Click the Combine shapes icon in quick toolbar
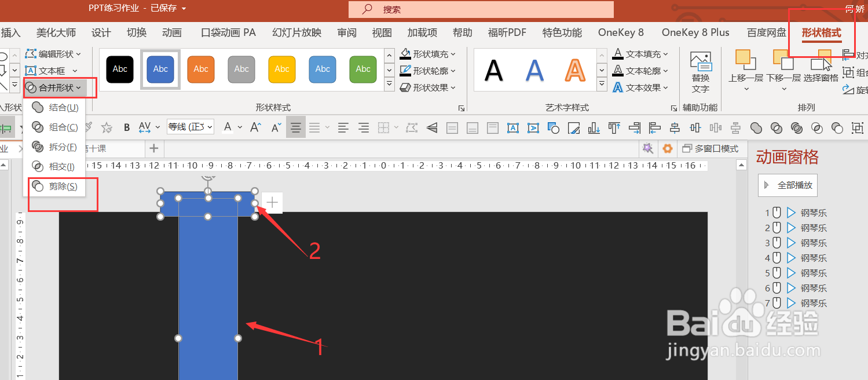The width and height of the screenshot is (868, 380). click(776, 128)
